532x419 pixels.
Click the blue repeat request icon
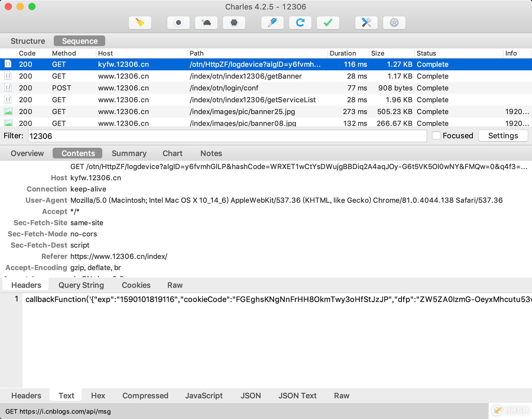[x=300, y=23]
